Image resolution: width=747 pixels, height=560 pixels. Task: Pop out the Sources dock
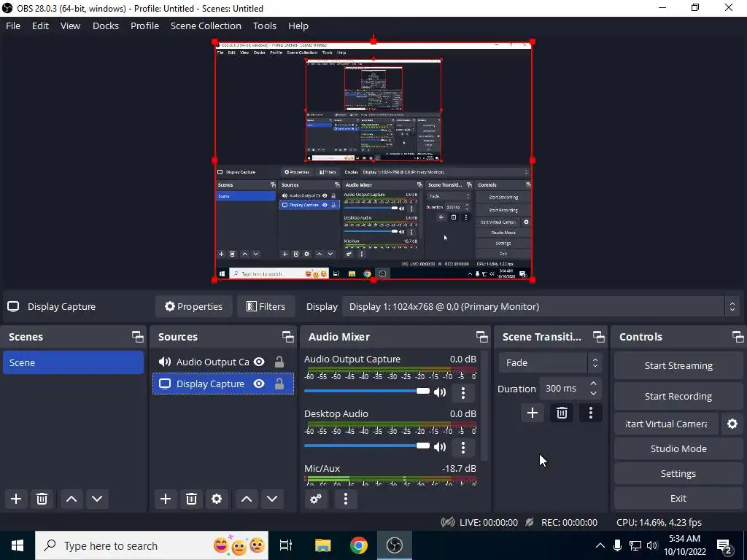coord(287,337)
